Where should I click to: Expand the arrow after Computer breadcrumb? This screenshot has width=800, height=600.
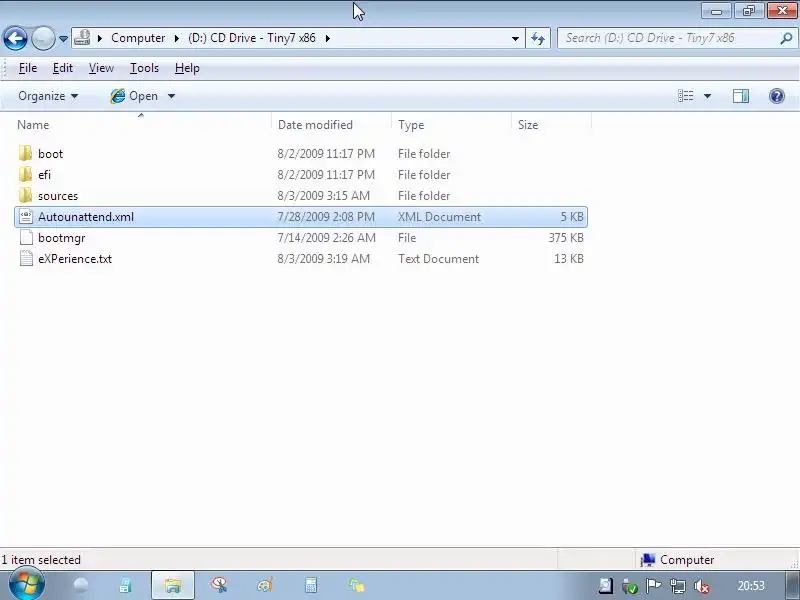pyautogui.click(x=177, y=38)
